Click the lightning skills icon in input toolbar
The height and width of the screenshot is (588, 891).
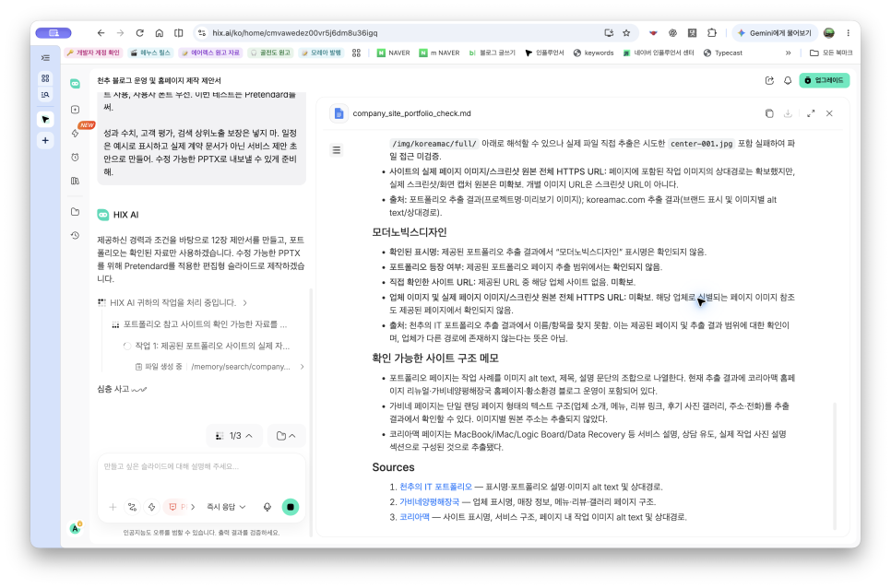tap(151, 507)
